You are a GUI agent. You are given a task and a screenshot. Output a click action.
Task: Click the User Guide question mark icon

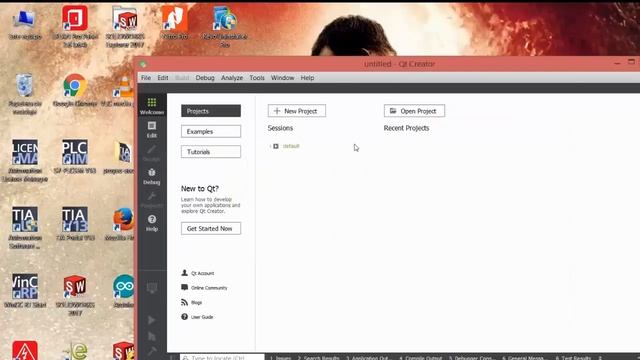[184, 317]
